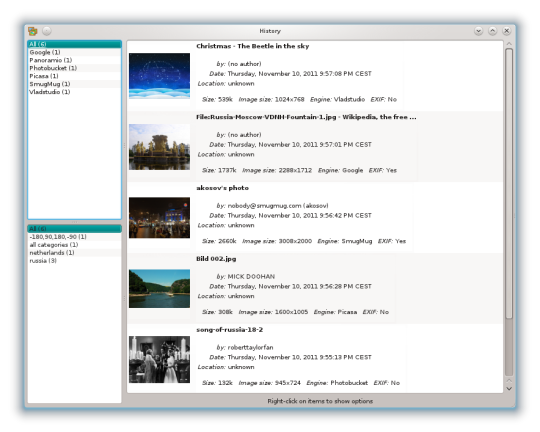The height and width of the screenshot is (432, 540).
Task: Click the round pin button beside app icon
Action: (x=47, y=31)
